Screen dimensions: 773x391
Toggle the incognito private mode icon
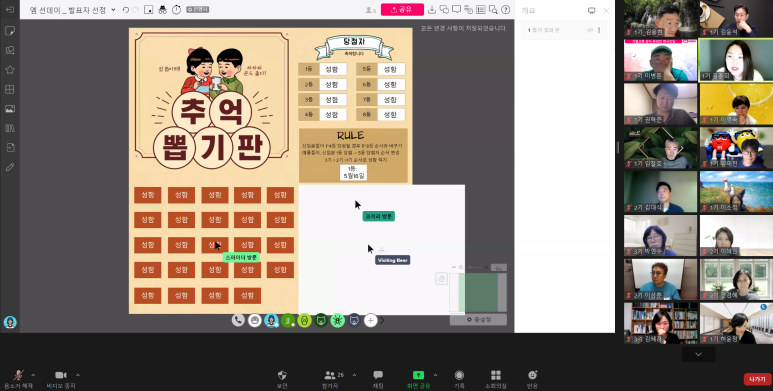pyautogui.click(x=162, y=10)
